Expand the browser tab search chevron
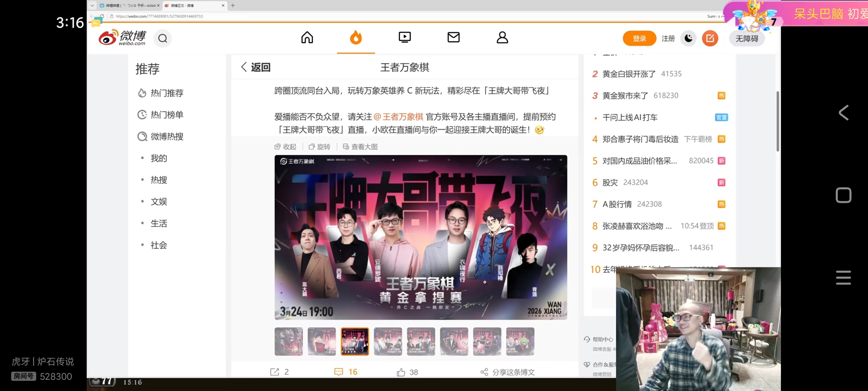This screenshot has width=868, height=391. [92, 5]
